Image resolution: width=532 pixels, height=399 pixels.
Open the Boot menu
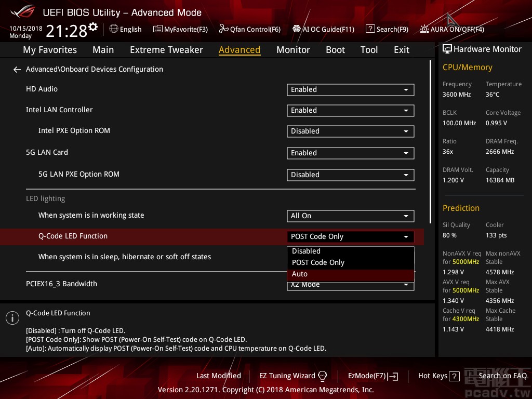pyautogui.click(x=335, y=49)
